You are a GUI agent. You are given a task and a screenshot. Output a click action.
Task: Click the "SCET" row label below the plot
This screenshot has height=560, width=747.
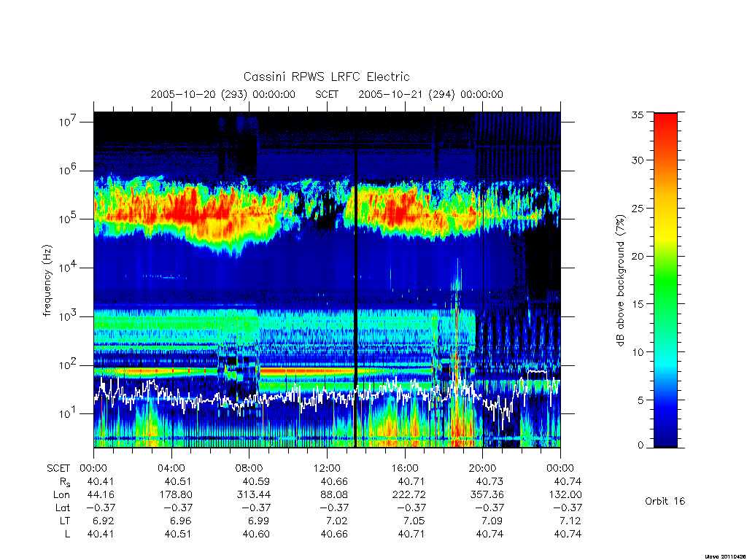click(x=58, y=468)
